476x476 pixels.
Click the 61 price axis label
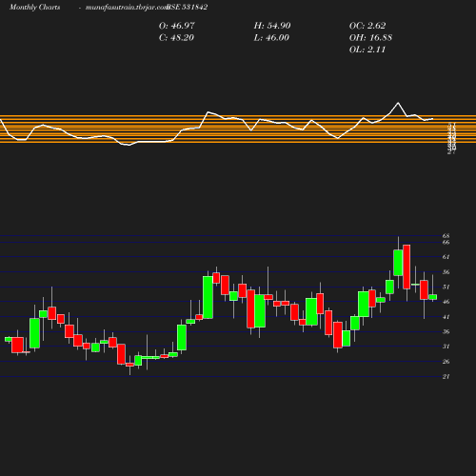point(446,257)
